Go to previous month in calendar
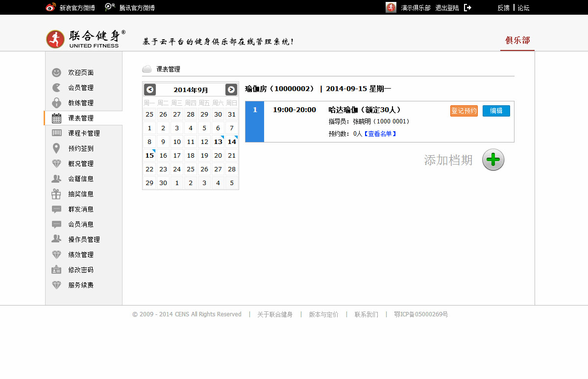This screenshot has width=588, height=379. pos(150,90)
